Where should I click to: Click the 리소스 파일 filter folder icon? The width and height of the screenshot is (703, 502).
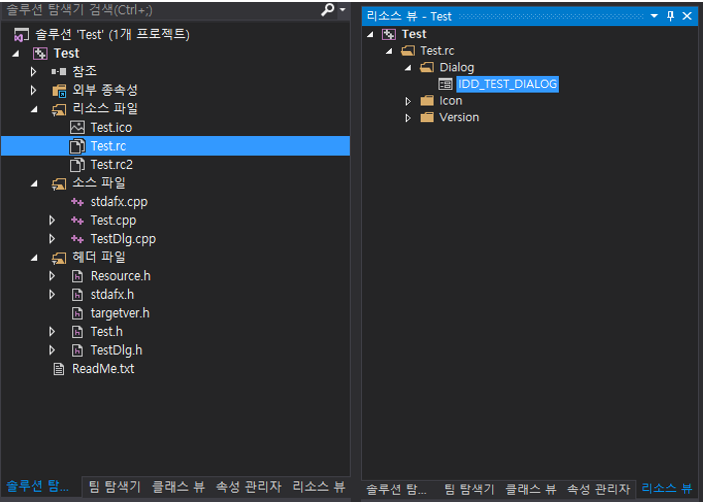(x=59, y=109)
